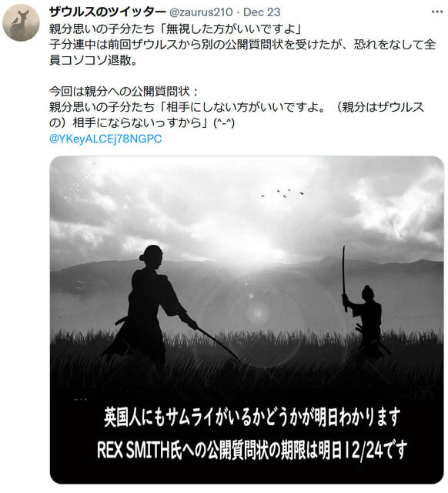
Task: Click the tweet line starting 子分連中は前回ザウルスから
Action: coord(242,45)
